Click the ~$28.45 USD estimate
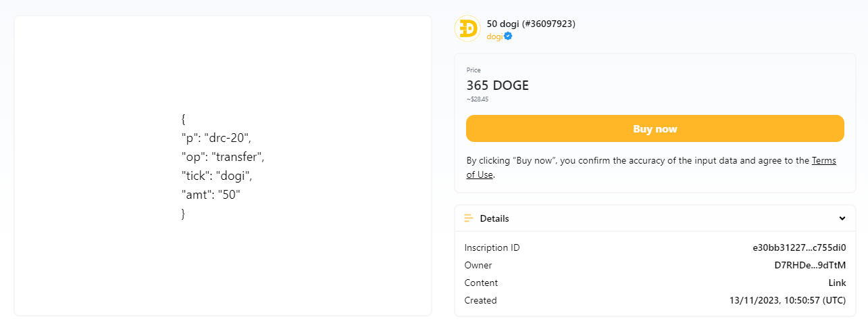Image resolution: width=868 pixels, height=336 pixels. tap(478, 99)
